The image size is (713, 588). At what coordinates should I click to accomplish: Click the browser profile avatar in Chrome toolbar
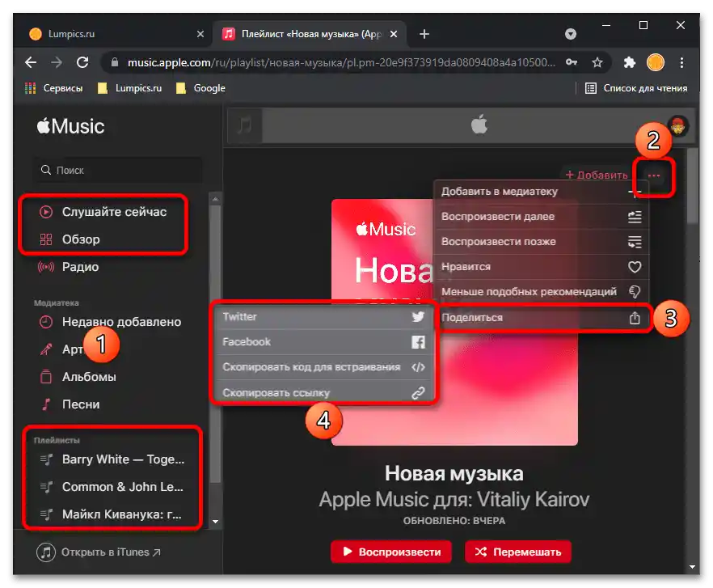pos(656,62)
